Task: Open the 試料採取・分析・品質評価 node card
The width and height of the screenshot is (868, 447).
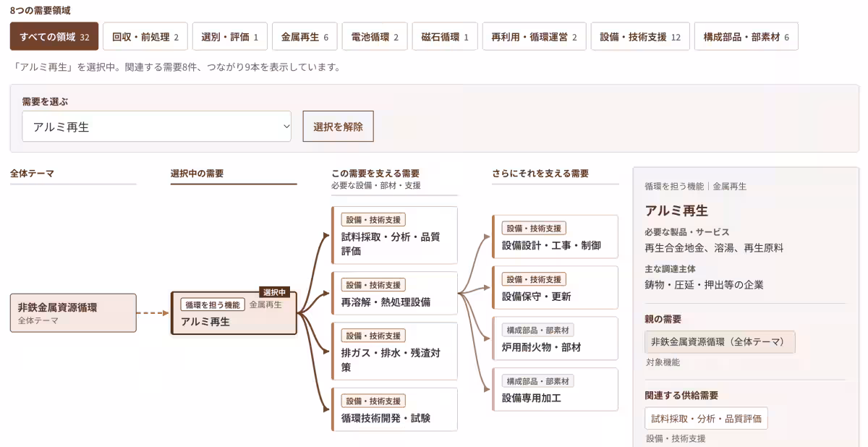Action: [x=394, y=236]
